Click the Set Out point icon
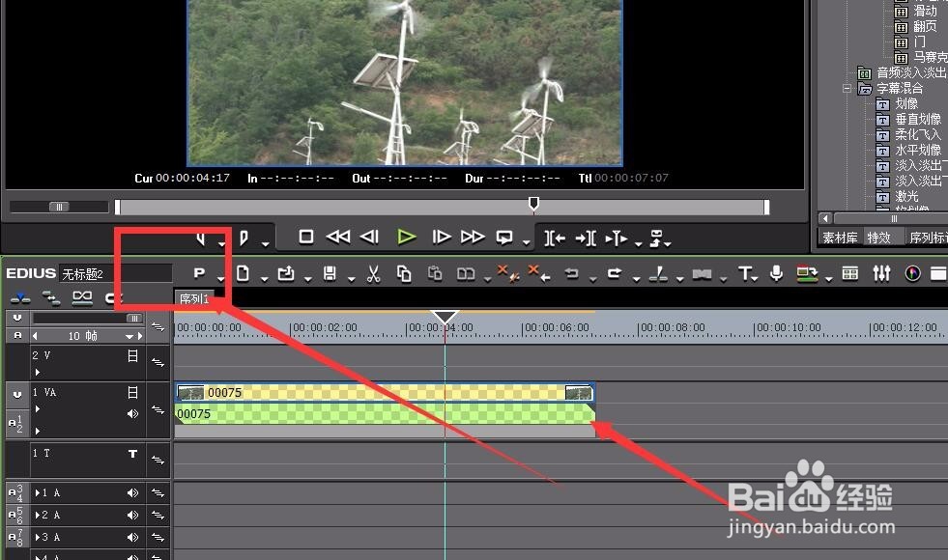The width and height of the screenshot is (948, 560). [244, 238]
